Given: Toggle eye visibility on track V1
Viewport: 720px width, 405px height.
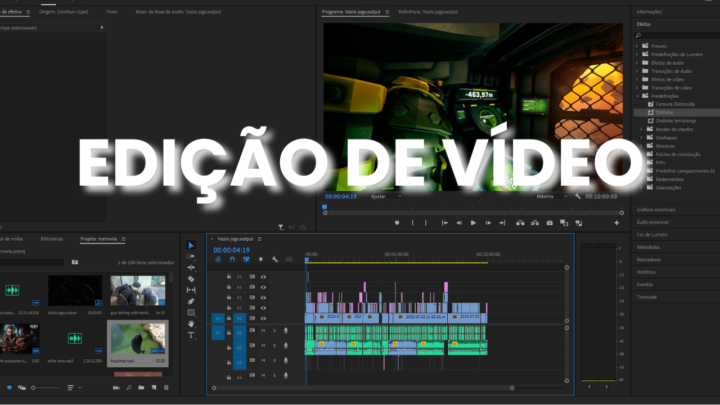Looking at the screenshot, I should 263,319.
